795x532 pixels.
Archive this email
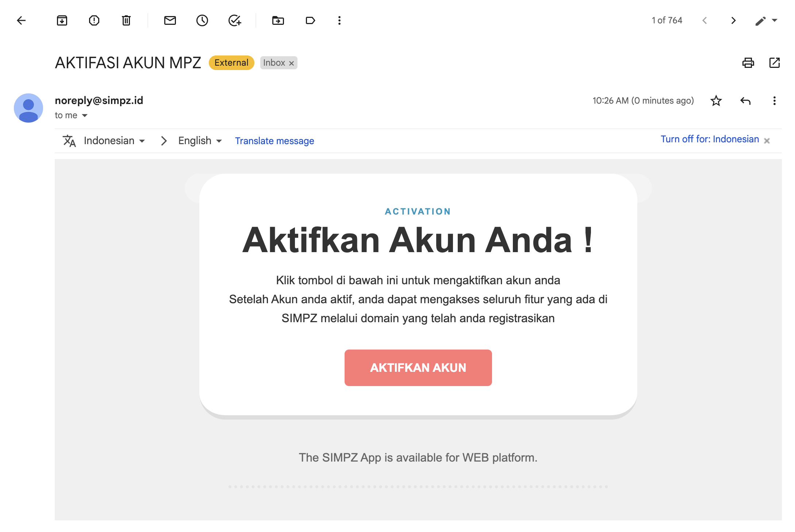pos(62,20)
